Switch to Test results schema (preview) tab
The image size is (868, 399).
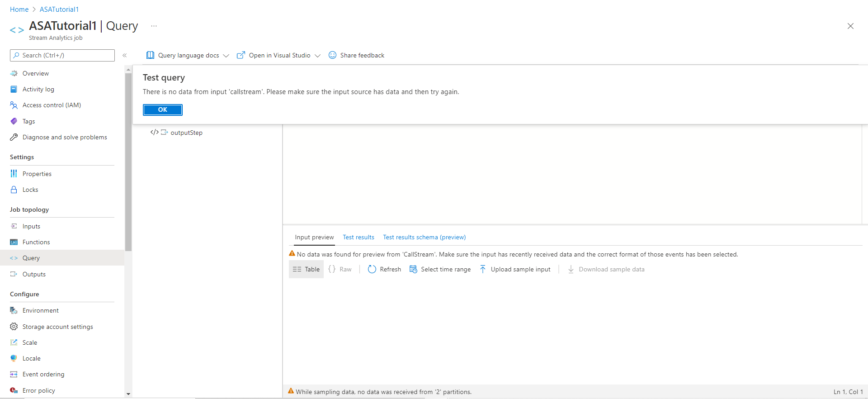click(x=424, y=237)
